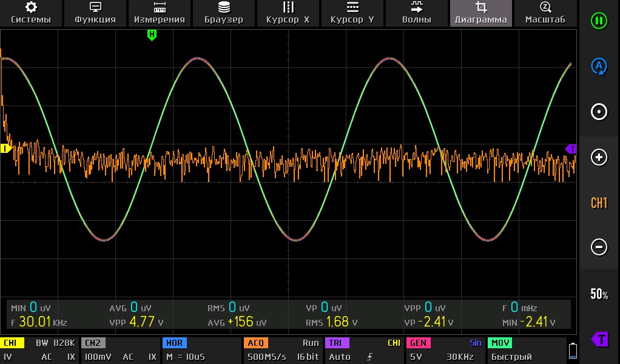Screen dimensions: 620x364
Task: Enable the Курсор Y cursors
Action: 352,13
